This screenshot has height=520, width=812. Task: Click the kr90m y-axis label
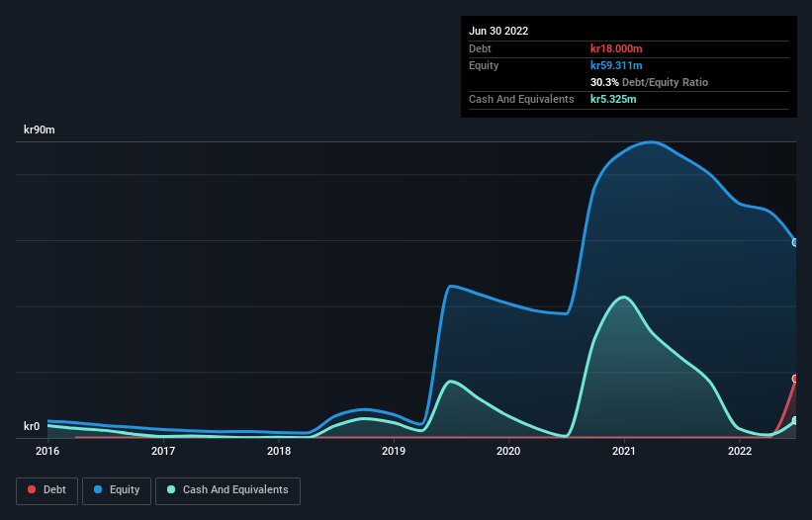pyautogui.click(x=40, y=130)
